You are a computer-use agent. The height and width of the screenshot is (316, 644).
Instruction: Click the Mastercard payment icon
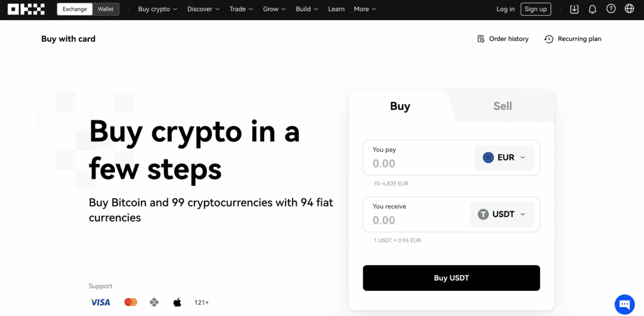(131, 302)
